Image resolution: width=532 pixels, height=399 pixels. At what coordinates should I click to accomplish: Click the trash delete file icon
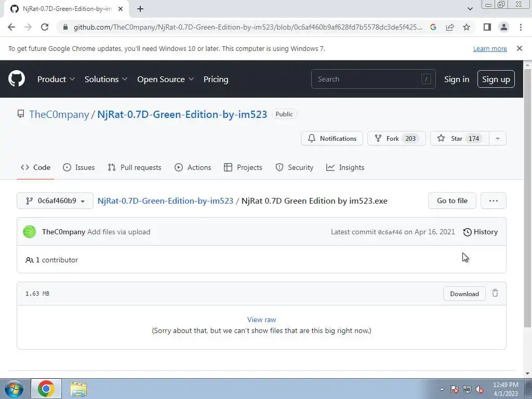coord(495,293)
